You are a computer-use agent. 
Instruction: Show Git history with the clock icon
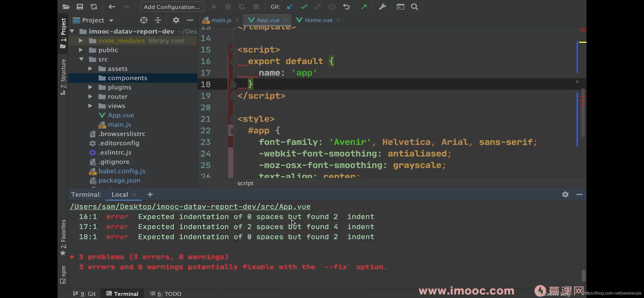click(x=332, y=7)
